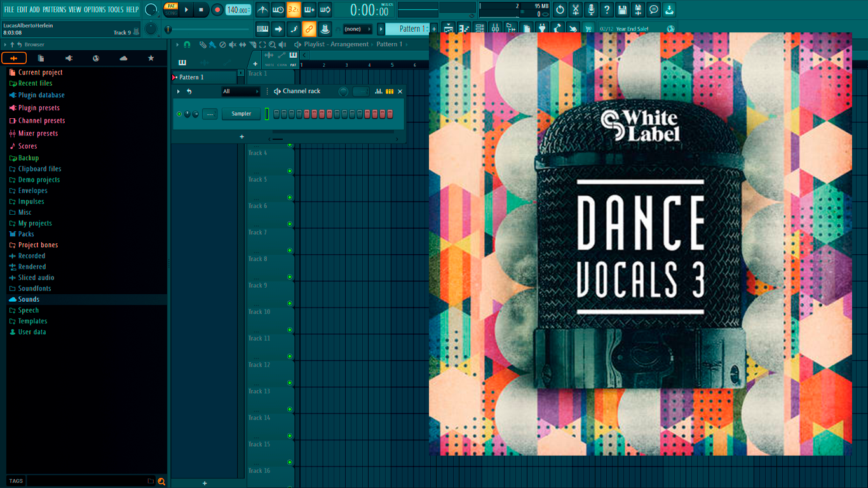
Task: Open the FILE menu
Action: coord(9,10)
